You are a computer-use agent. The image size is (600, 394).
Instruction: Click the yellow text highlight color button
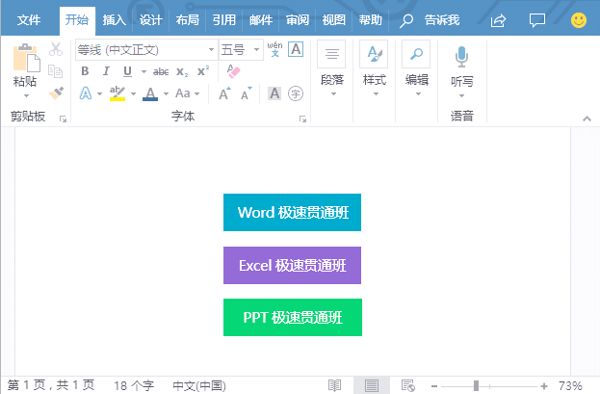[x=117, y=93]
